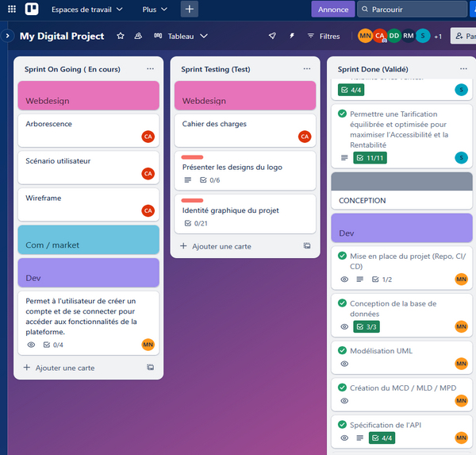Click the rocket power-ups icon
This screenshot has height=455, width=476.
[272, 36]
